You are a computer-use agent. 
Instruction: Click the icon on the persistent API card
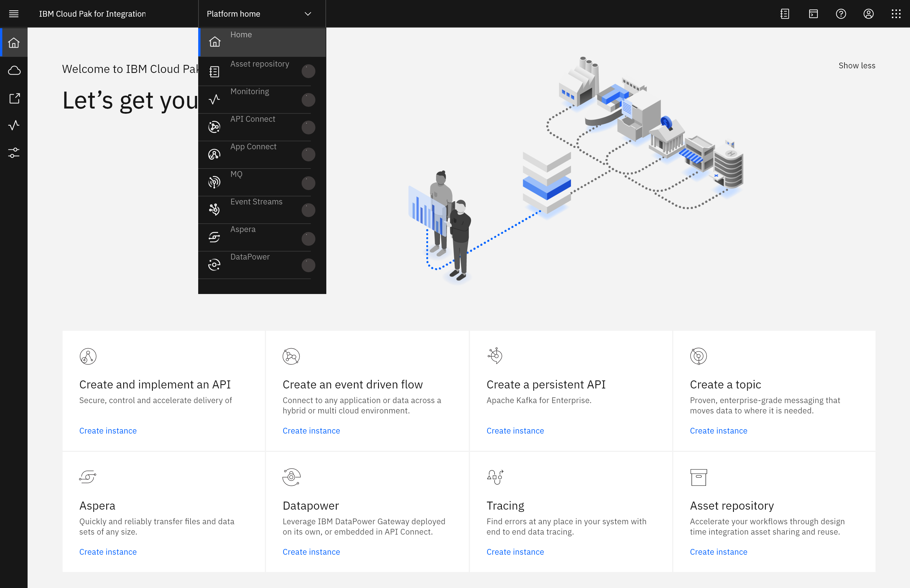(x=495, y=355)
